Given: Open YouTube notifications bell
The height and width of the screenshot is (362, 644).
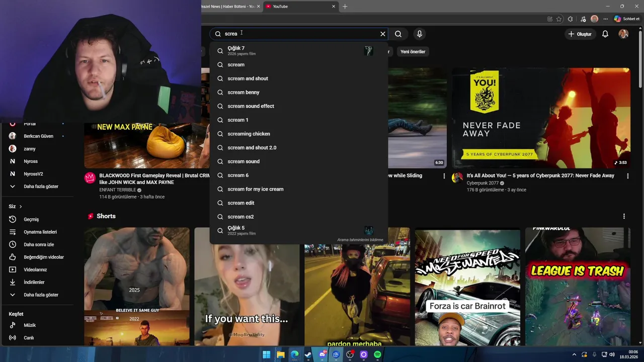Looking at the screenshot, I should tap(605, 34).
